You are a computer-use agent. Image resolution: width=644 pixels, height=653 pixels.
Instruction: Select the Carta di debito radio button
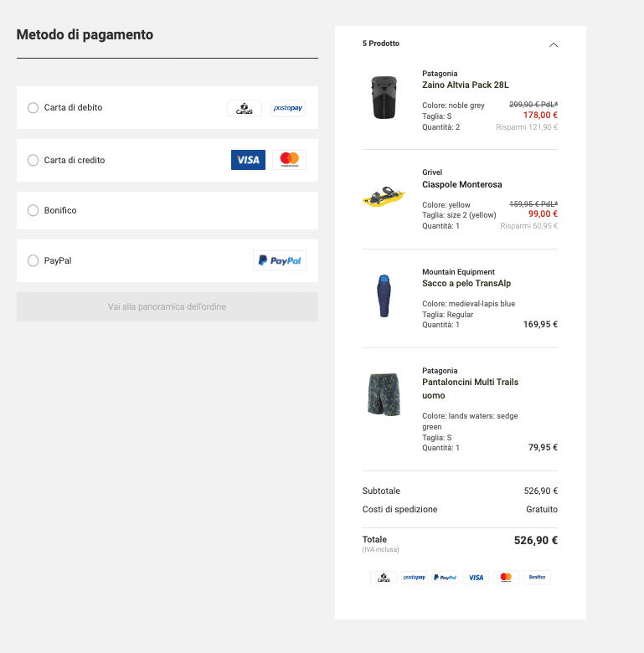tap(33, 108)
